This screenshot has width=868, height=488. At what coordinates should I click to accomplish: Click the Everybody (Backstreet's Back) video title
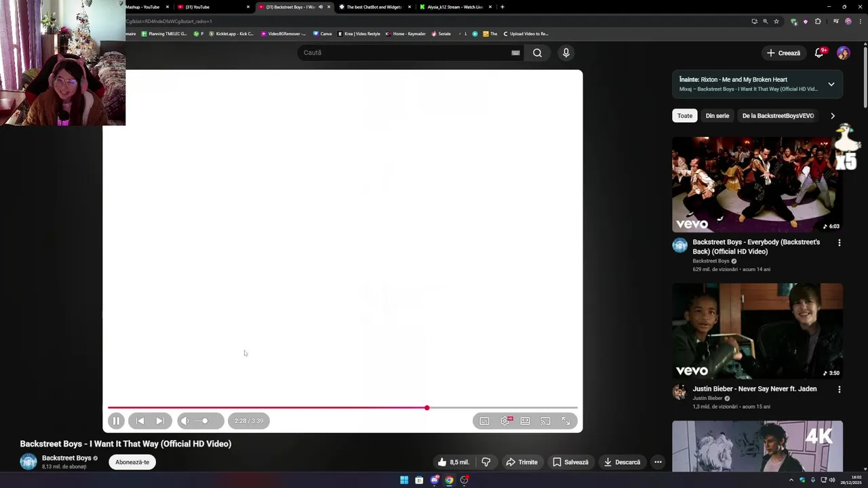(756, 247)
